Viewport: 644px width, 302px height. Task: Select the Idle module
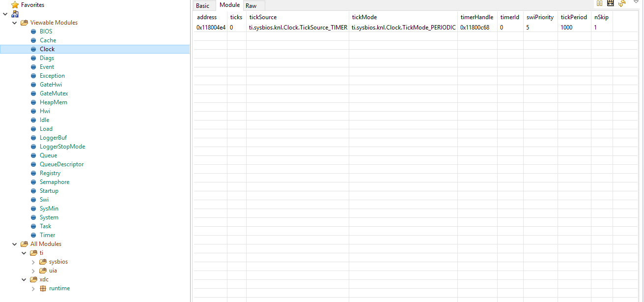(x=44, y=120)
